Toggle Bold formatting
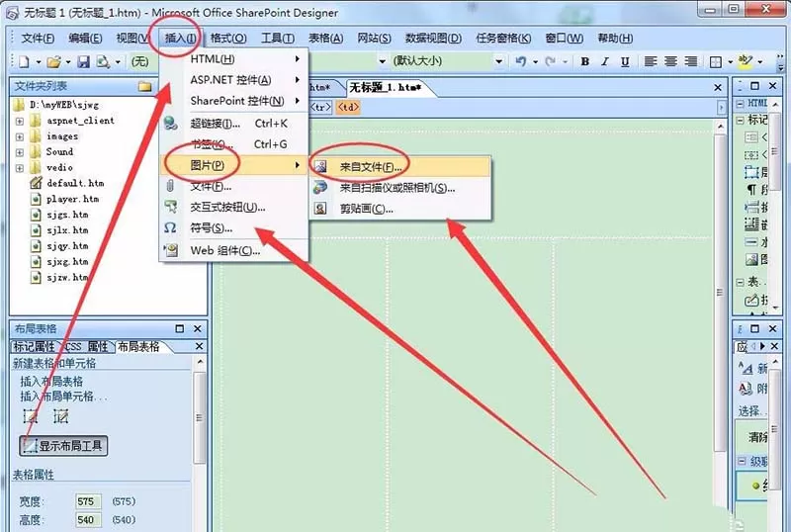This screenshot has width=791, height=532. click(x=584, y=61)
